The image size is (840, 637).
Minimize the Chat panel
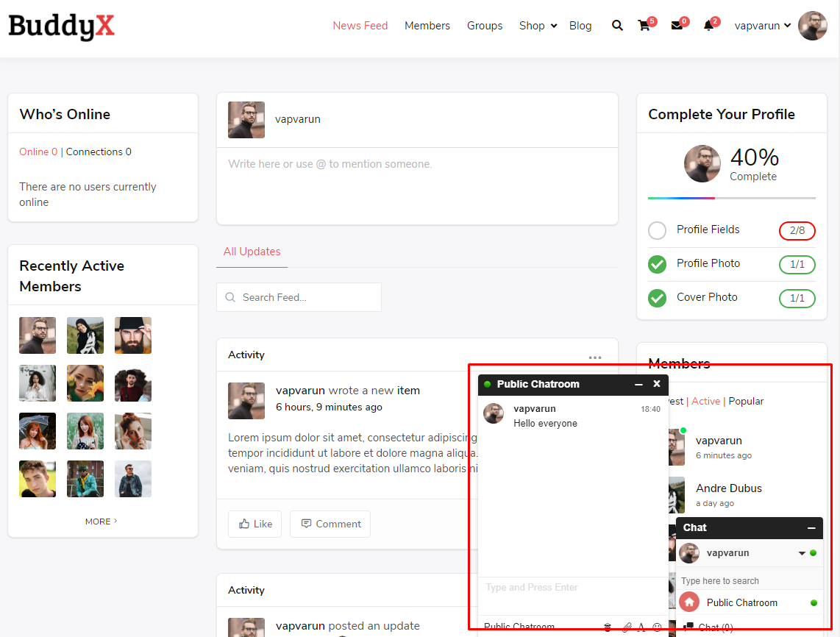click(811, 528)
